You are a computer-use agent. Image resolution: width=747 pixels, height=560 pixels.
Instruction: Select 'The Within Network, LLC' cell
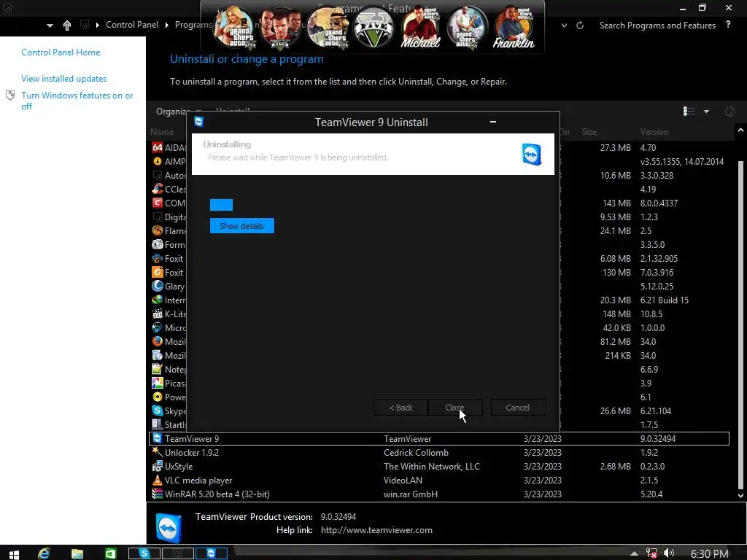point(432,466)
